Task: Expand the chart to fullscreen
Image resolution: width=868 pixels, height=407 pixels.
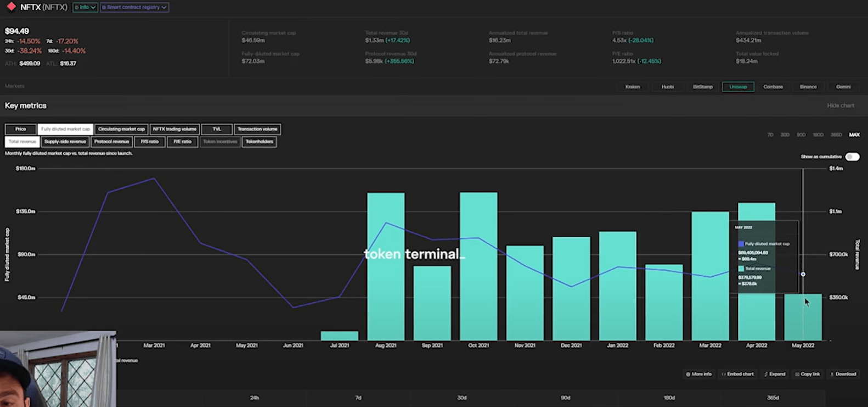Action: 775,374
